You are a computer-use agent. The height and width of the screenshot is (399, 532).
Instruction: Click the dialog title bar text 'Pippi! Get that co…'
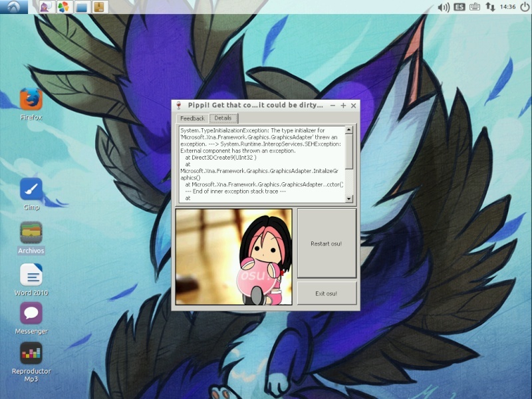coord(255,105)
